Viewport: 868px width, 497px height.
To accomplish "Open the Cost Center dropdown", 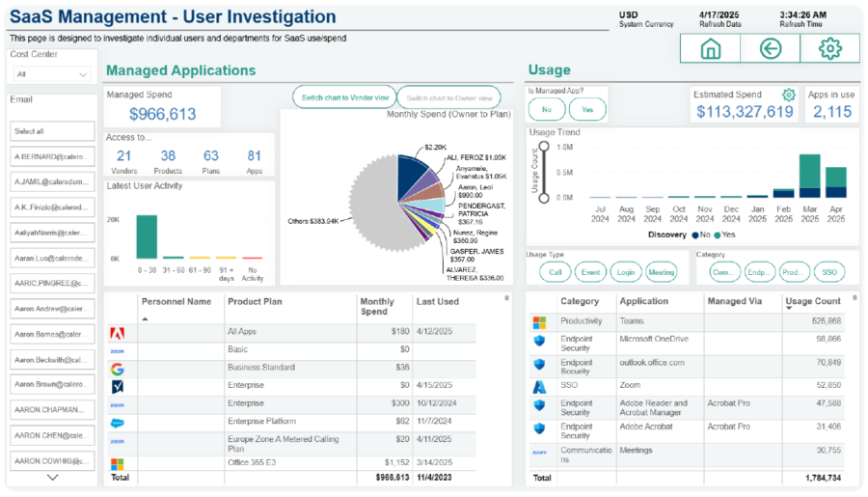I will 51,73.
